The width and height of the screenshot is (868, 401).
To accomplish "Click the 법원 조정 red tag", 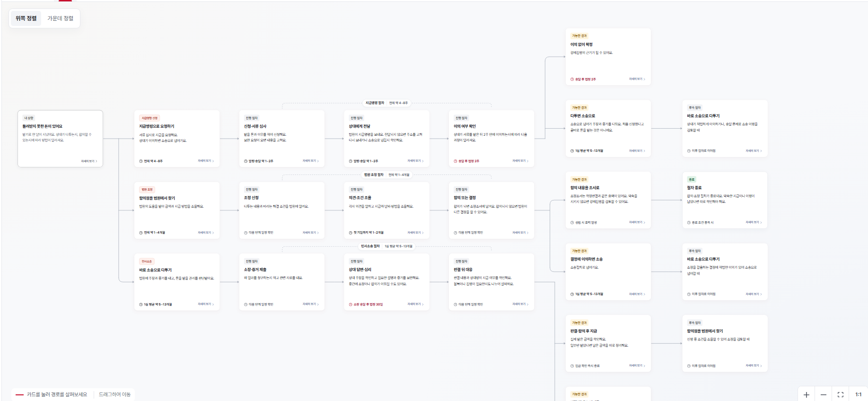I will point(147,190).
